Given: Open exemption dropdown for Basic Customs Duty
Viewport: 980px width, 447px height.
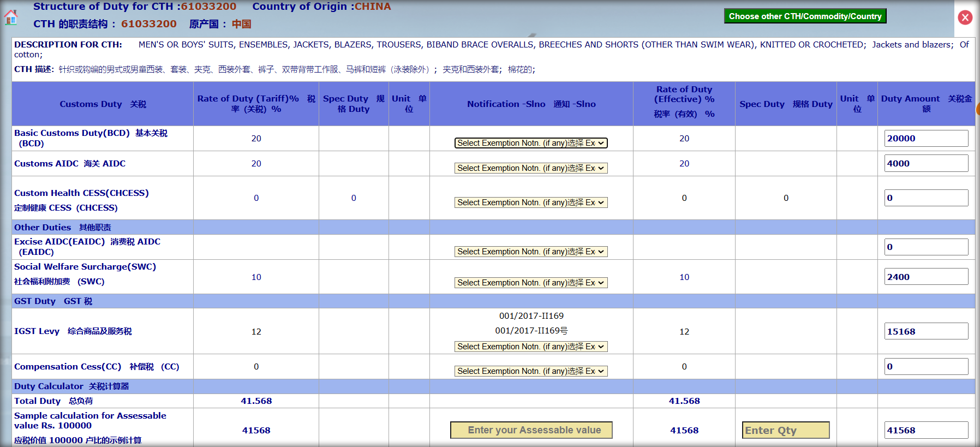Looking at the screenshot, I should tap(531, 143).
